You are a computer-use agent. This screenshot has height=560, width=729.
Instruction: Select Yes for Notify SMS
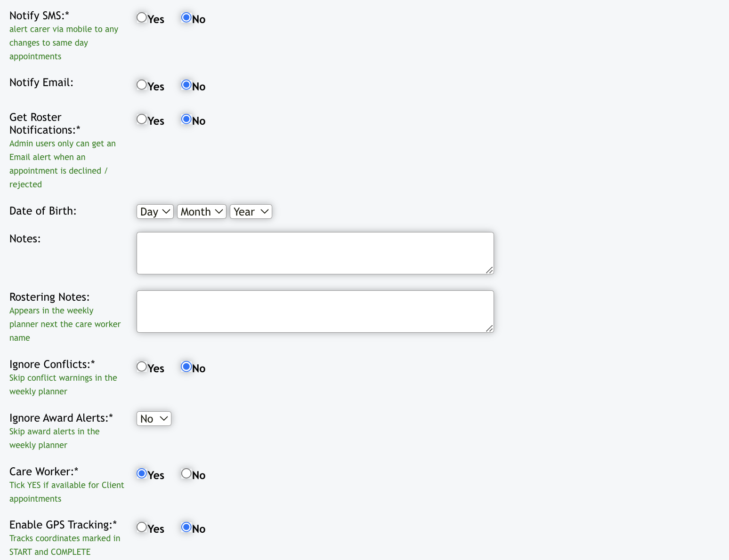(142, 18)
